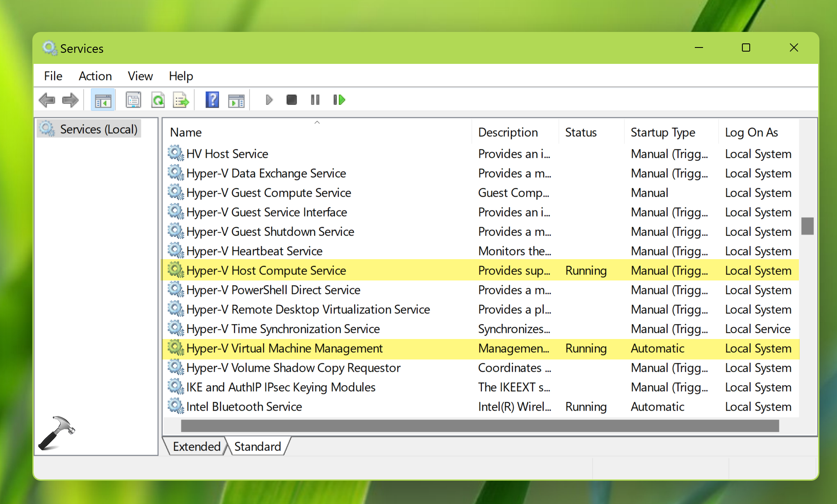Click the Export List toolbar icon

[181, 100]
